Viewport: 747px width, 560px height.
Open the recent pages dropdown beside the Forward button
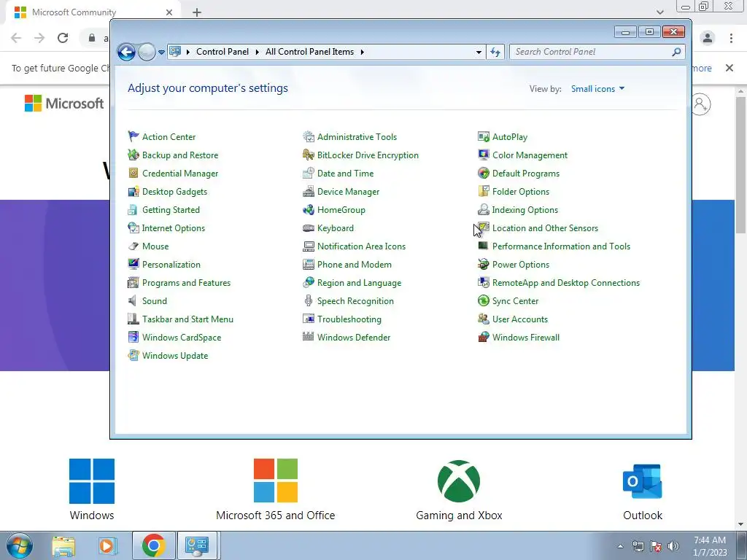[x=161, y=52]
